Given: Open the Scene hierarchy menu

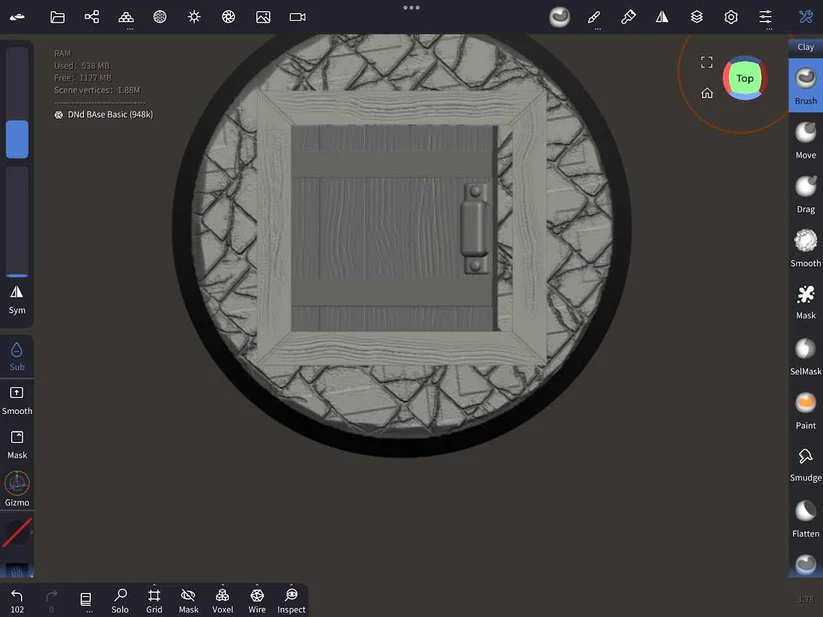Looking at the screenshot, I should tap(92, 17).
